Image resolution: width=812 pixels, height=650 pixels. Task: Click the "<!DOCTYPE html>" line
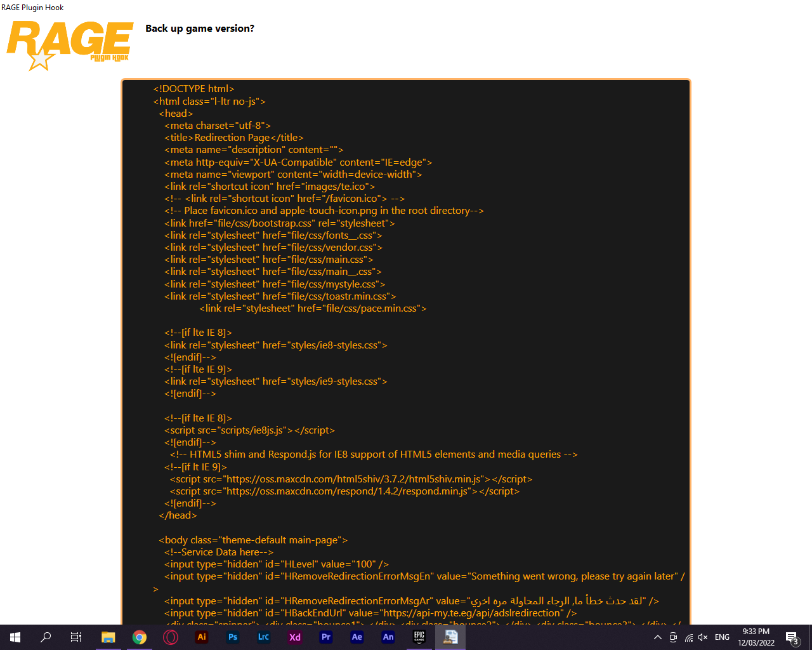tap(193, 89)
